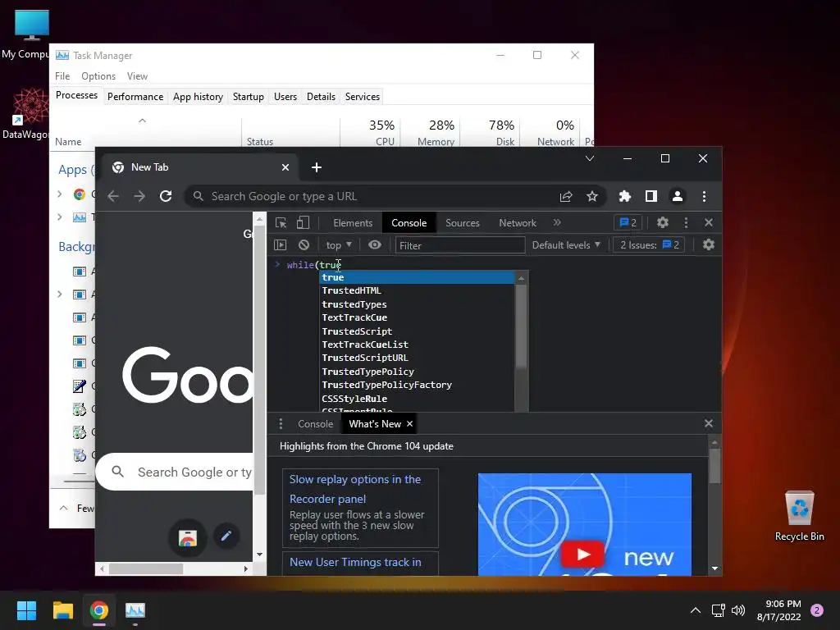Pick TrustedHTML from the autocomplete list
840x630 pixels.
click(417, 290)
